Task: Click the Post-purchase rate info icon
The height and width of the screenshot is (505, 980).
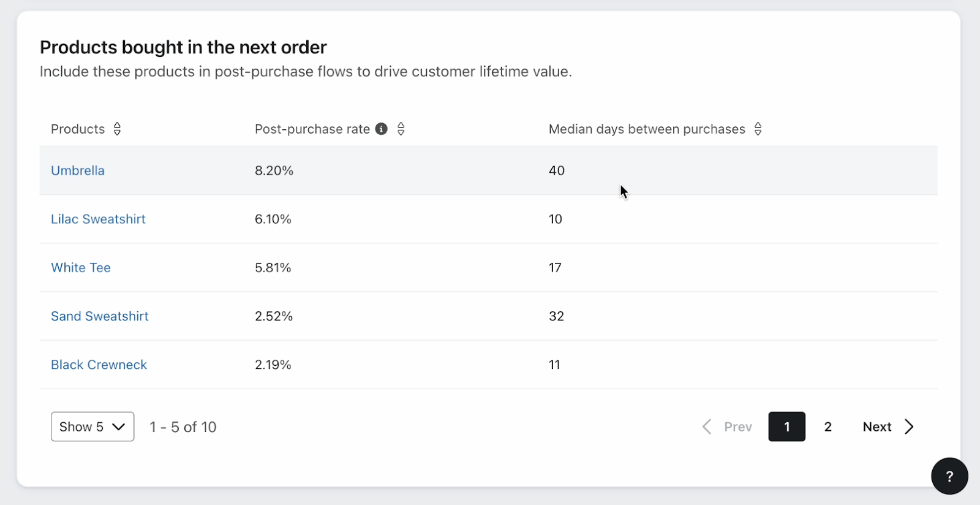Action: 382,129
